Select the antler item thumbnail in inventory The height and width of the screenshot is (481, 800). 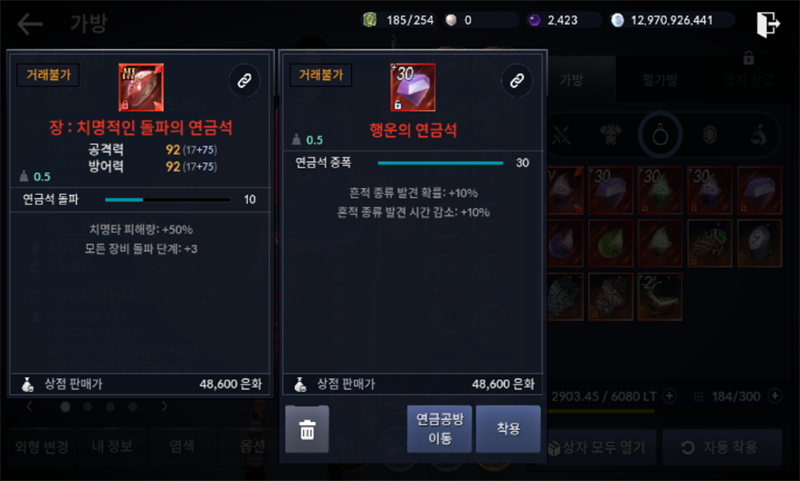tap(660, 297)
